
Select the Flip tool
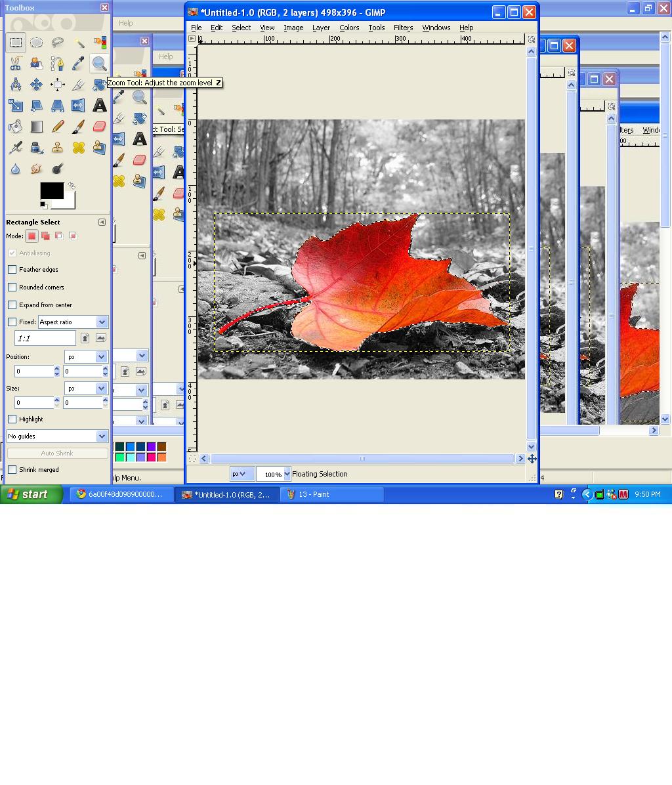[x=79, y=106]
